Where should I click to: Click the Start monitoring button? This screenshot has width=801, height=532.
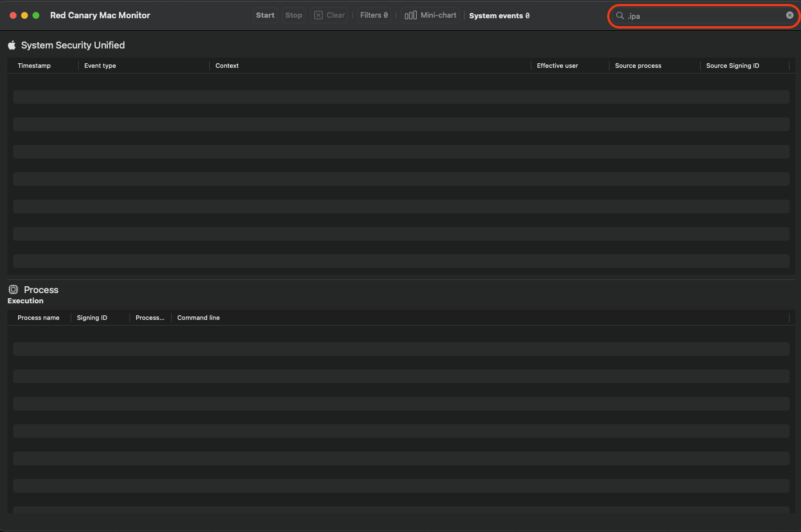pos(265,15)
